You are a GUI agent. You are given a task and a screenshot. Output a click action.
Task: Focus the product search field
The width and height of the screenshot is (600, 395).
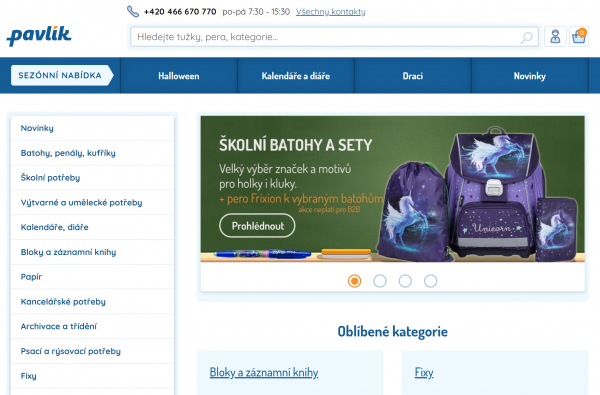point(334,37)
